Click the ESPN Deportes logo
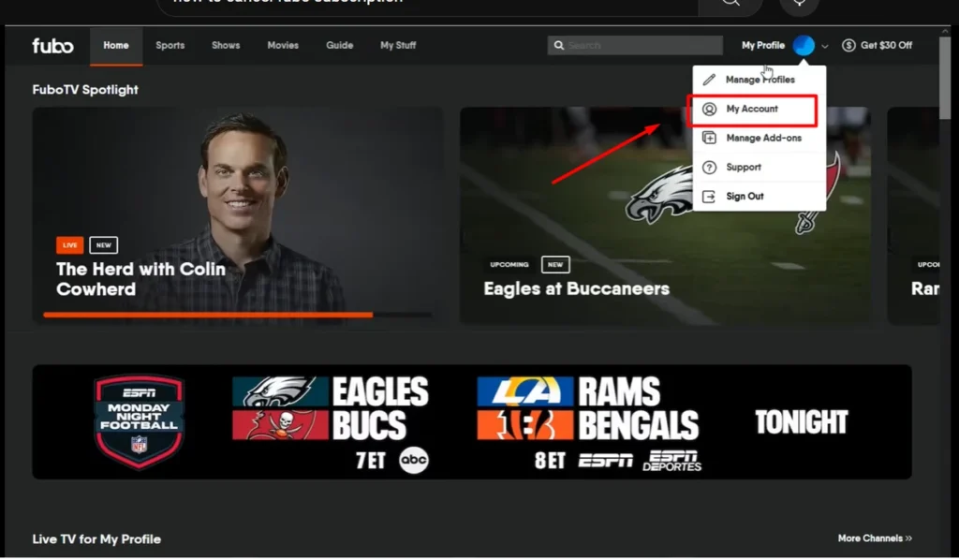 coord(672,461)
